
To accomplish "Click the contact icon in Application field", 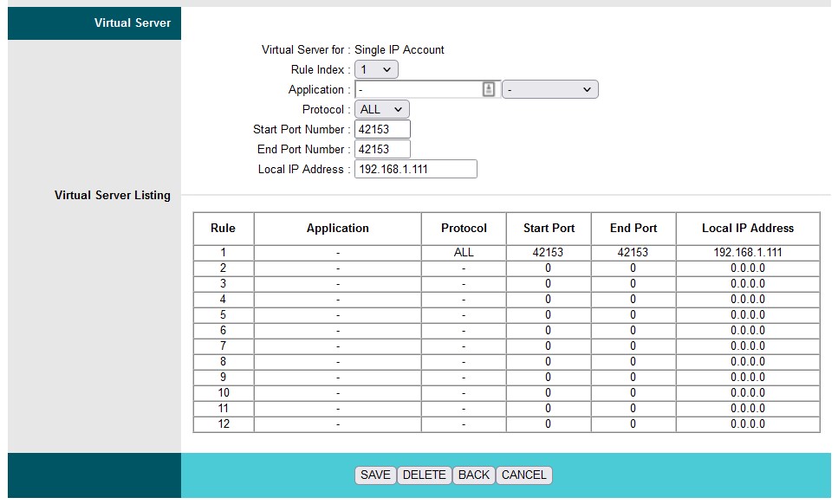I will (x=489, y=89).
